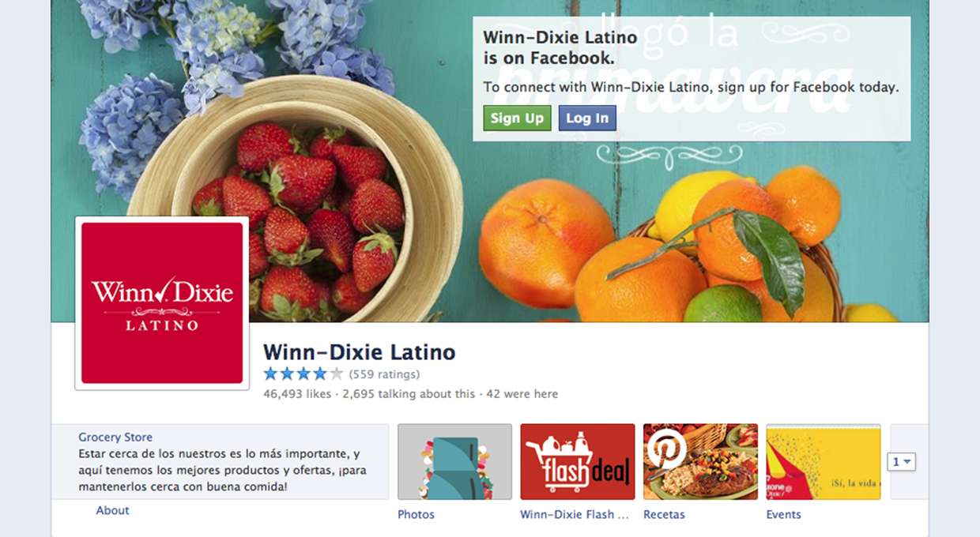Viewport: 980px width, 537px height.
Task: Click the Grocery Store category link
Action: [115, 437]
